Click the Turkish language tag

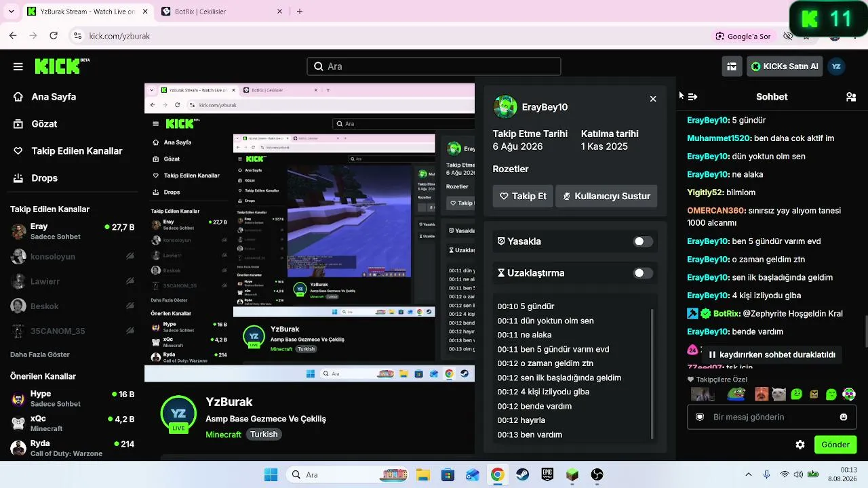pyautogui.click(x=264, y=434)
